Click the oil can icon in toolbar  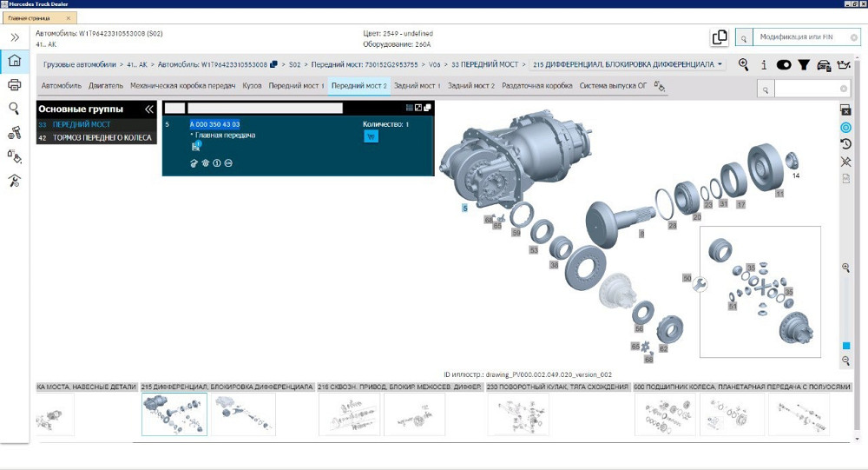[844, 64]
